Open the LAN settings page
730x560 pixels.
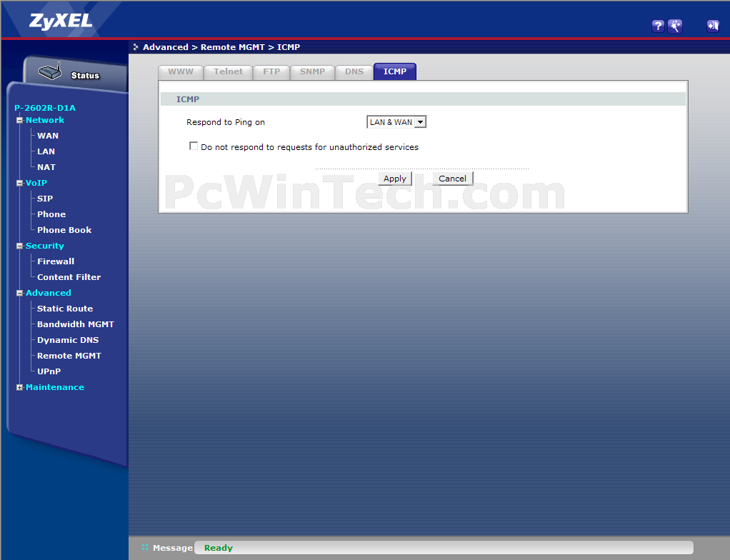click(46, 151)
